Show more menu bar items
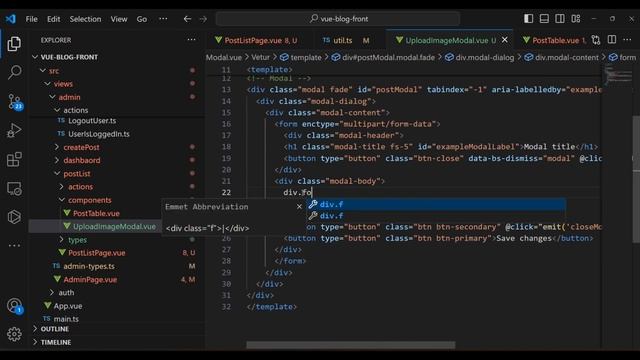 (163, 19)
